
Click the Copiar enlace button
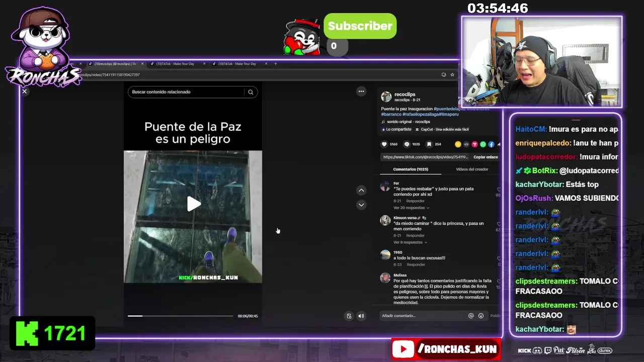point(486,157)
